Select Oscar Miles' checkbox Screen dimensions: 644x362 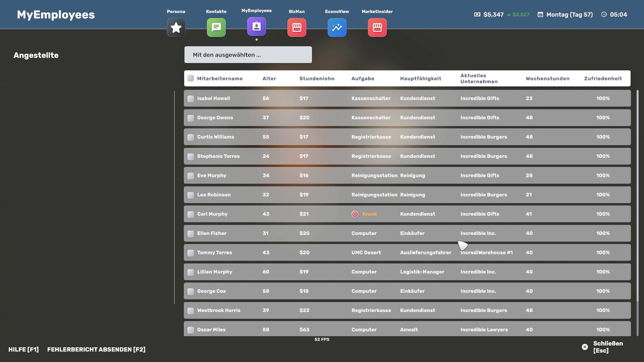coord(191,330)
